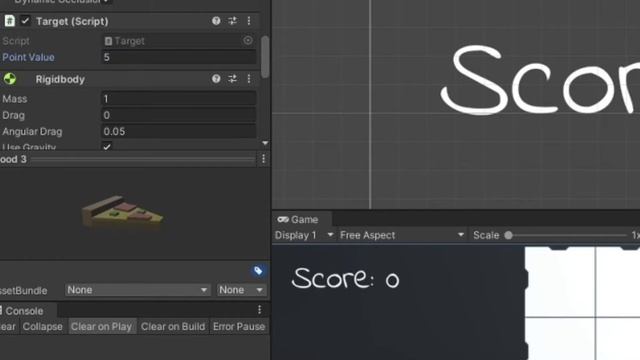
Task: Click the Rigidbody component icon
Action: tap(9, 79)
